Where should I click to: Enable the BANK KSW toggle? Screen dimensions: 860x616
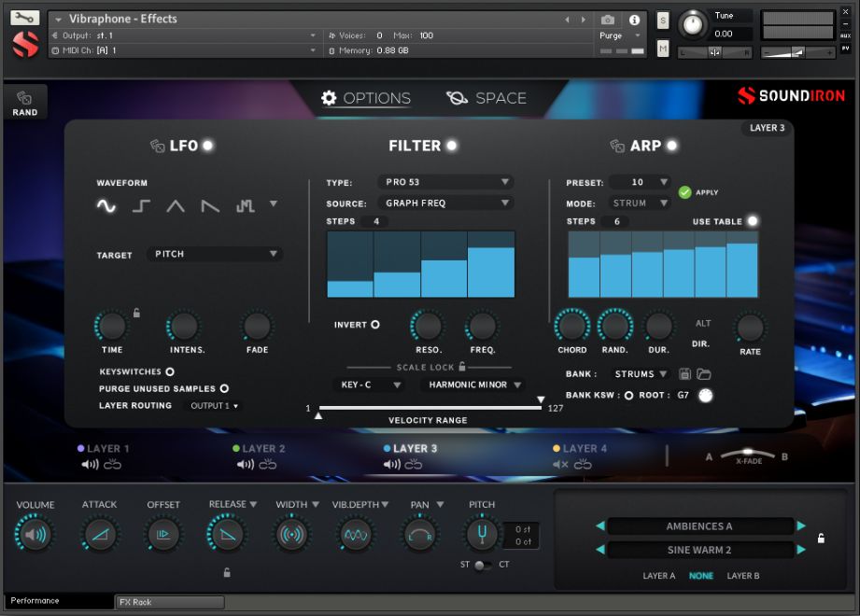coord(629,395)
